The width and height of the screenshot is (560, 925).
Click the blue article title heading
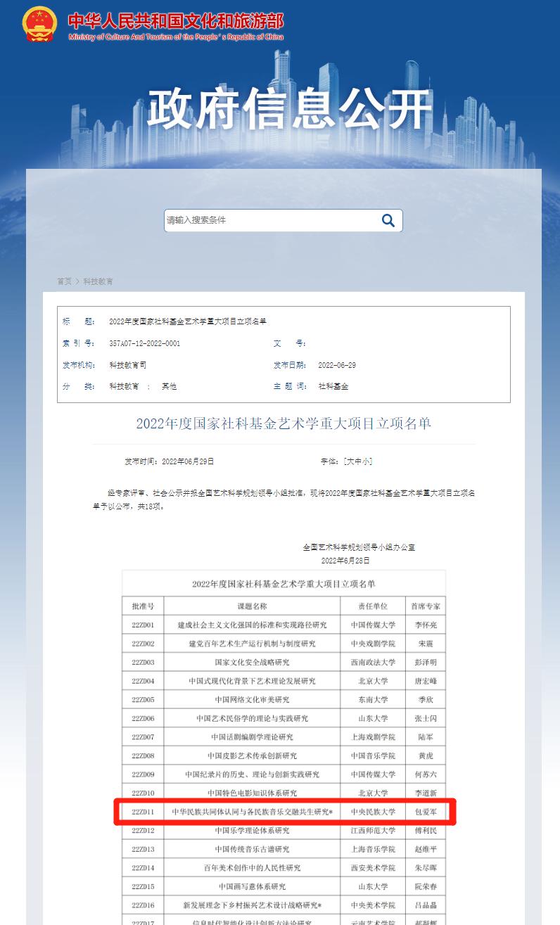[284, 423]
